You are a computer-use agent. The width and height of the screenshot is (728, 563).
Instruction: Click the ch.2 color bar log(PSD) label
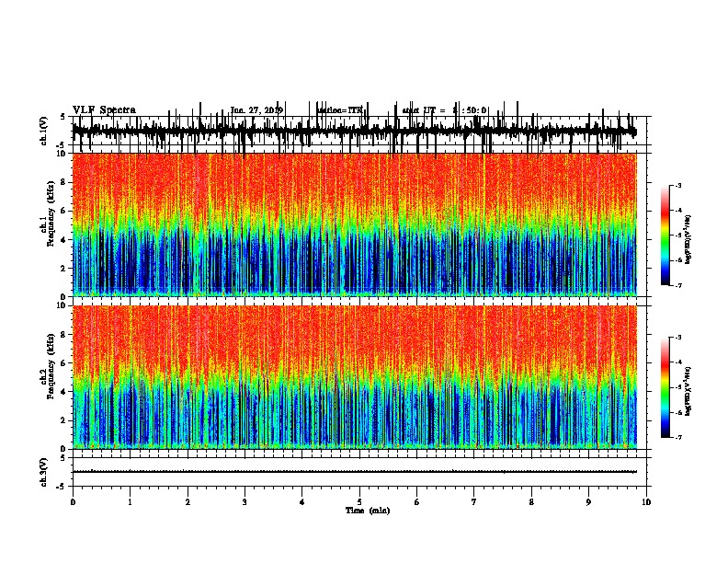[x=688, y=391]
